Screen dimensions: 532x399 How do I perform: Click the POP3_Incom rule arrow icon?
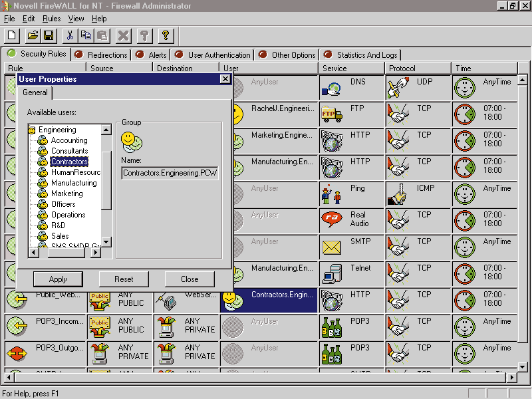17,326
